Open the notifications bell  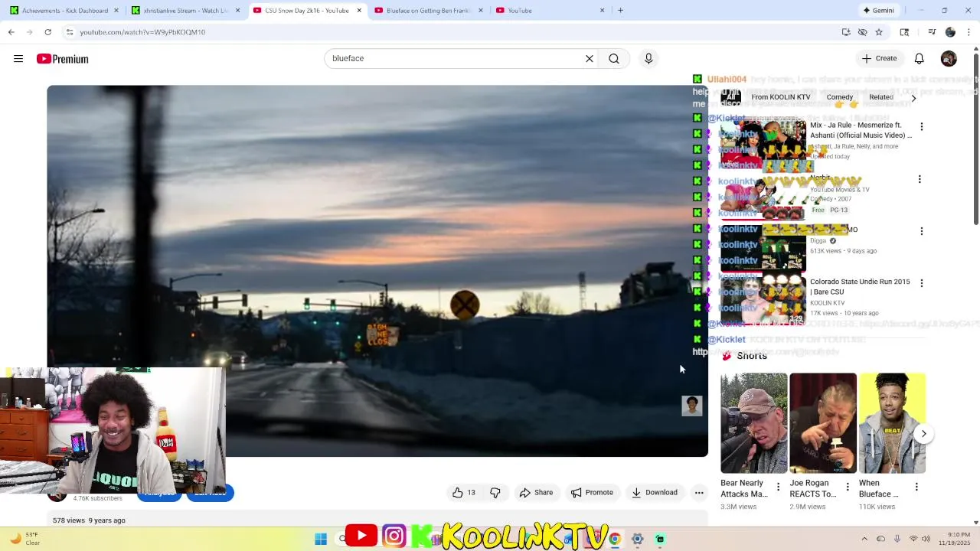tap(920, 59)
